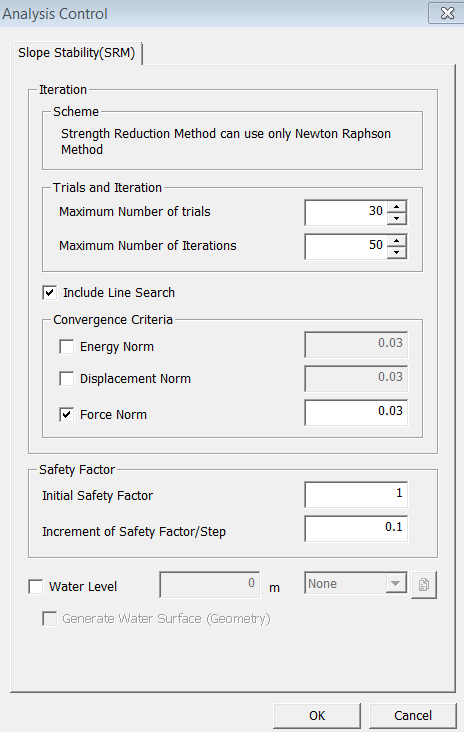Viewport: 464px width, 732px height.
Task: Click the Initial Safety Factor field
Action: [x=356, y=494]
